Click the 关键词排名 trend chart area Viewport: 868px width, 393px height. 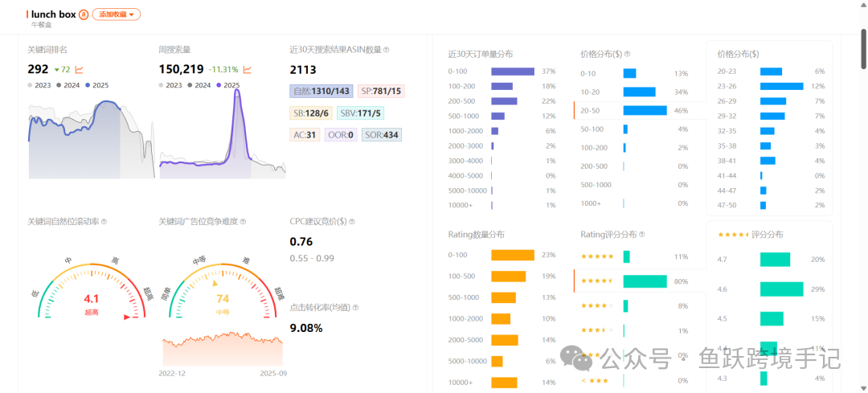click(92, 138)
